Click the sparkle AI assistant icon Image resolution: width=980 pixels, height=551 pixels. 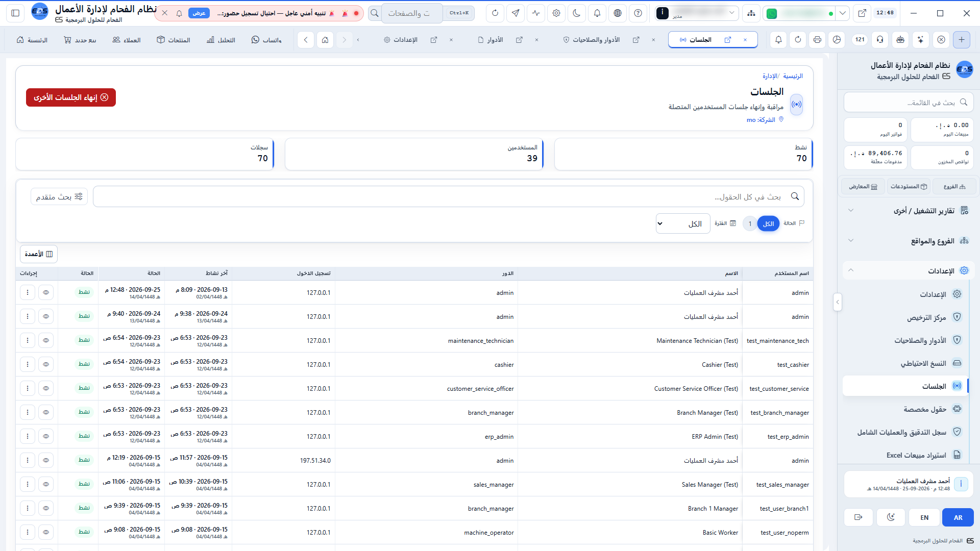921,40
